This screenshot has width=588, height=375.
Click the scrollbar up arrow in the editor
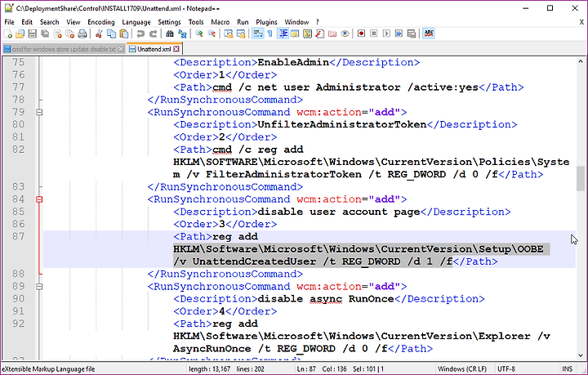point(581,61)
